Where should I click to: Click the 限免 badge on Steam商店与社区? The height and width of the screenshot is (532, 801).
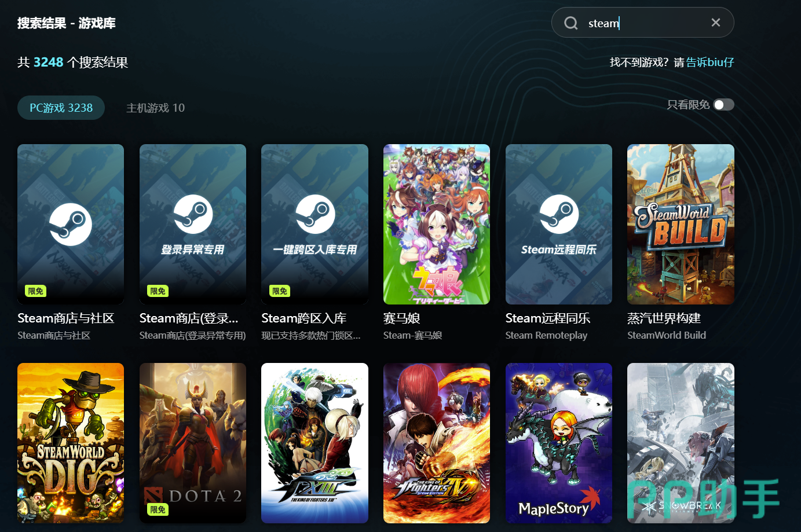coord(36,291)
